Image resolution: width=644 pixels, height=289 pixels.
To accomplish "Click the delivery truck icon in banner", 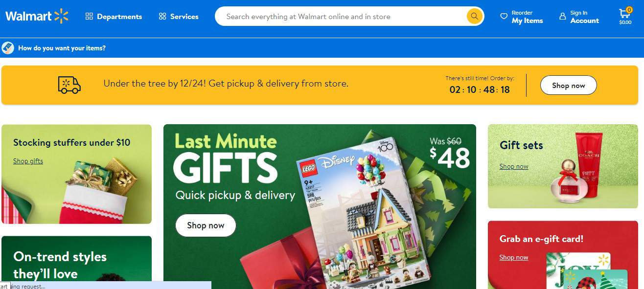I will (69, 85).
